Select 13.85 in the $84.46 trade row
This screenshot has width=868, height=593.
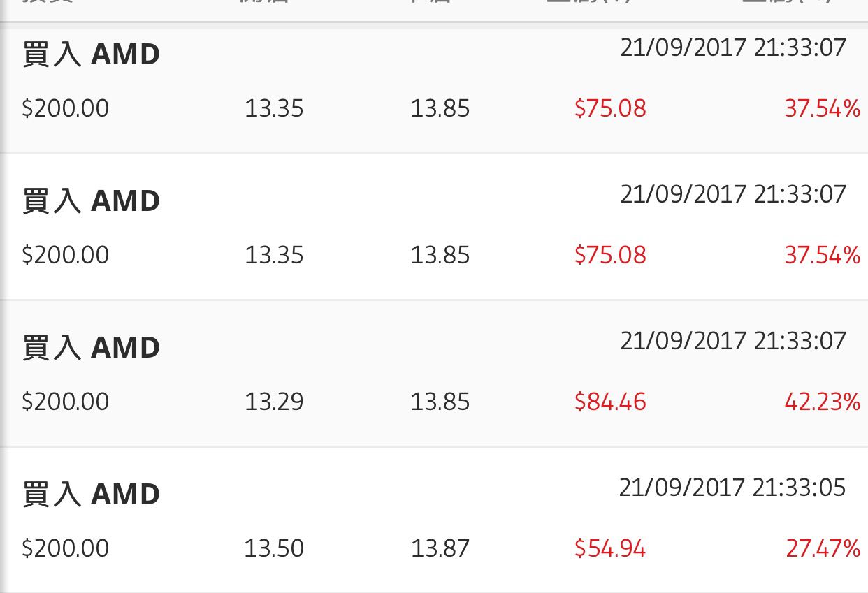click(x=440, y=402)
